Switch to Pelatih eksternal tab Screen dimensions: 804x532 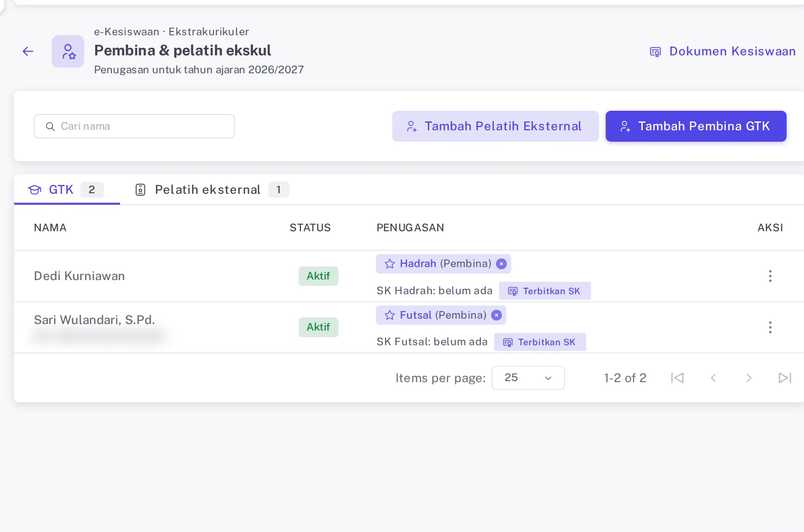click(x=212, y=190)
